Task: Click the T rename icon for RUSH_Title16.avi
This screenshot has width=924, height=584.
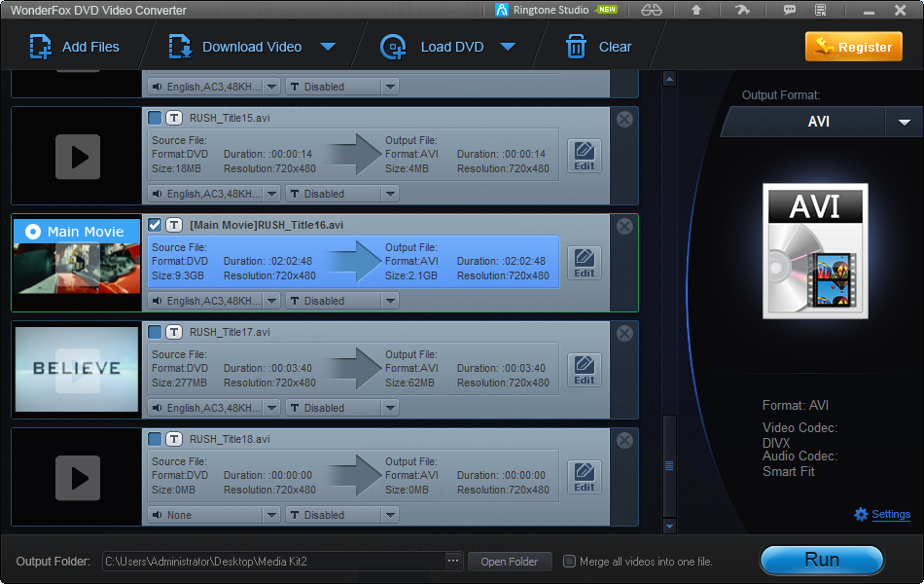Action: [x=174, y=225]
